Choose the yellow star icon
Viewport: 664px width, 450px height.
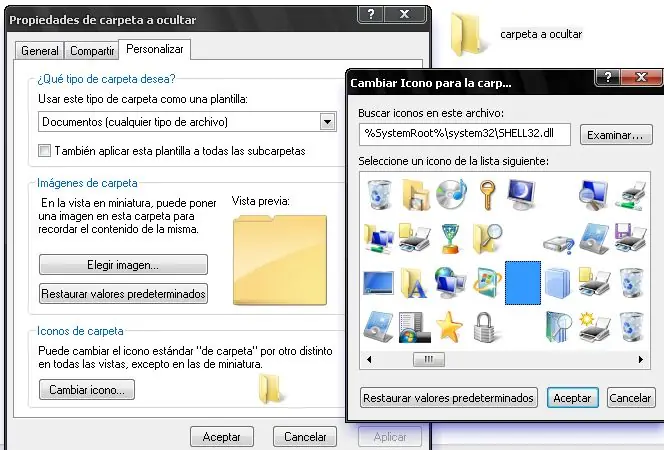pyautogui.click(x=449, y=326)
